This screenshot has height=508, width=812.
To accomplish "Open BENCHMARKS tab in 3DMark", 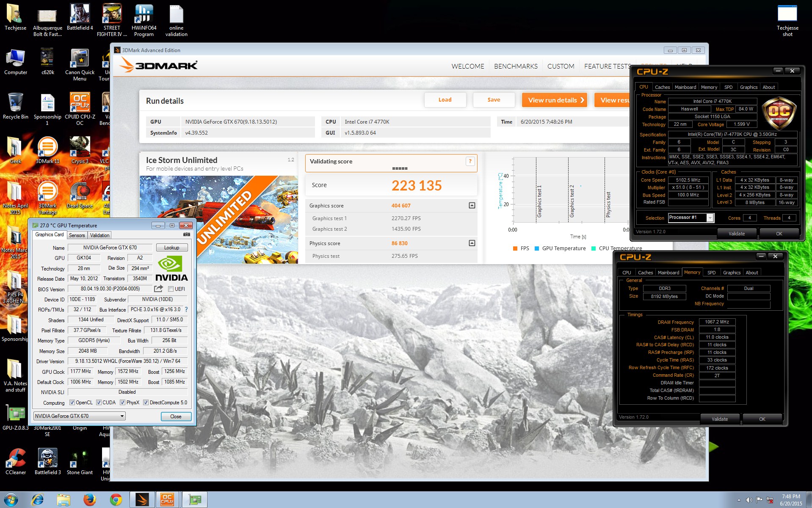I will click(516, 66).
